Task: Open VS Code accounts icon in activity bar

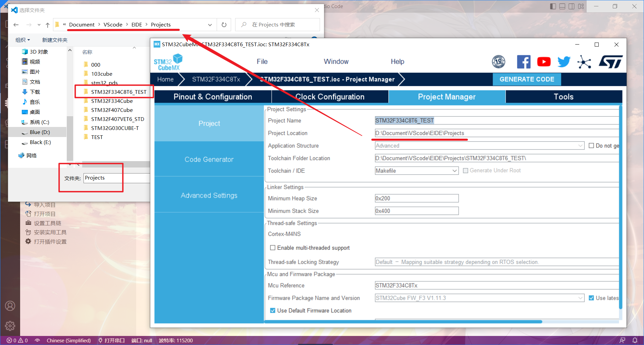Action: tap(10, 306)
